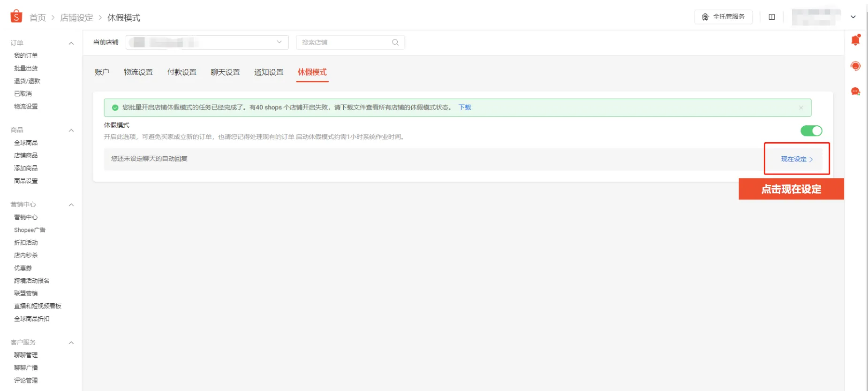Open the customer support headset icon

pyautogui.click(x=855, y=66)
